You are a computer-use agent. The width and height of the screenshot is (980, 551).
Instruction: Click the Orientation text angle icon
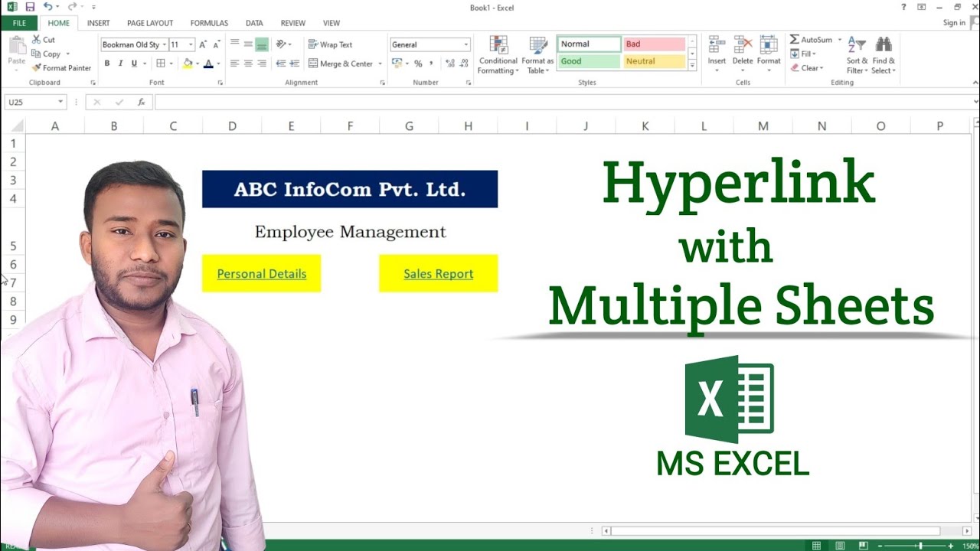pos(282,44)
